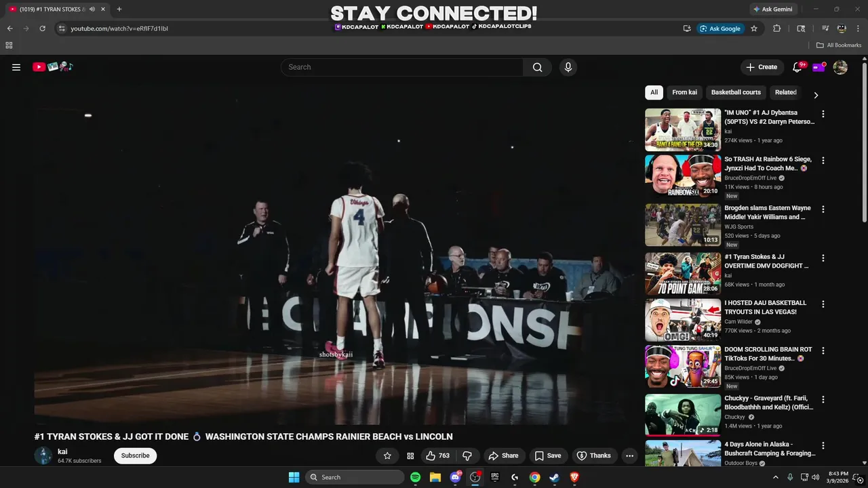Open I HOSTED AAU BASKETBALL TRYOUTS title
The width and height of the screenshot is (868, 488).
pos(766,307)
